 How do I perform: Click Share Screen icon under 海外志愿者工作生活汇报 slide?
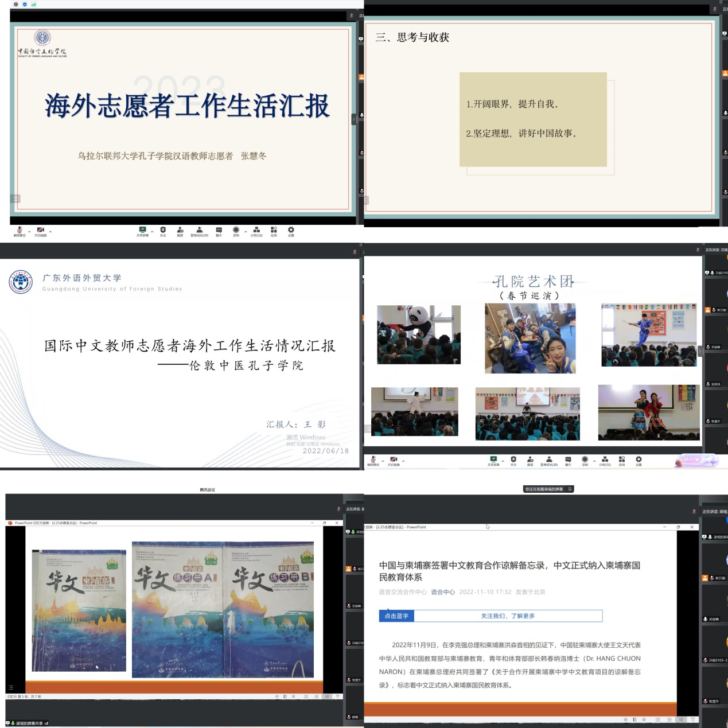click(x=142, y=230)
